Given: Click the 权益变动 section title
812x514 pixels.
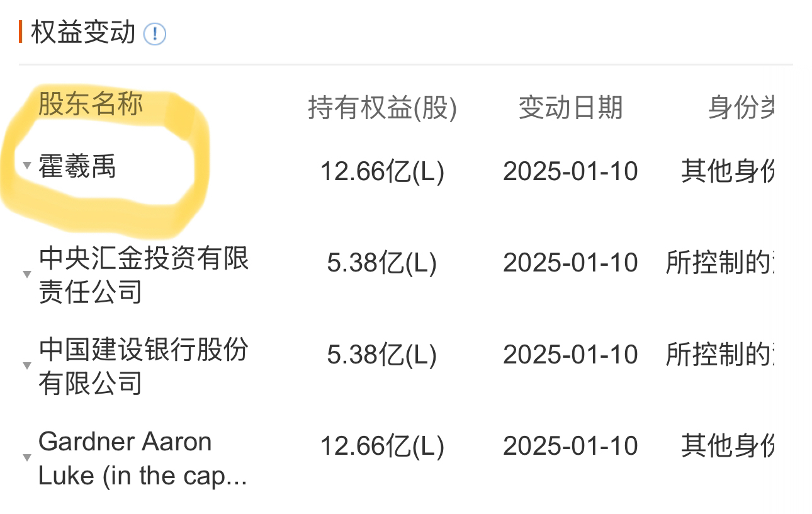Looking at the screenshot, I should coord(83,33).
